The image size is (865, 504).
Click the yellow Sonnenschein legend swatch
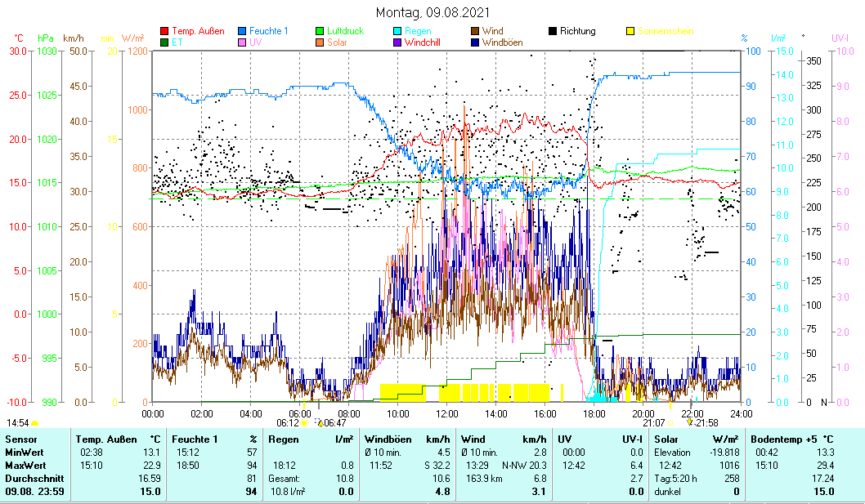pyautogui.click(x=630, y=31)
